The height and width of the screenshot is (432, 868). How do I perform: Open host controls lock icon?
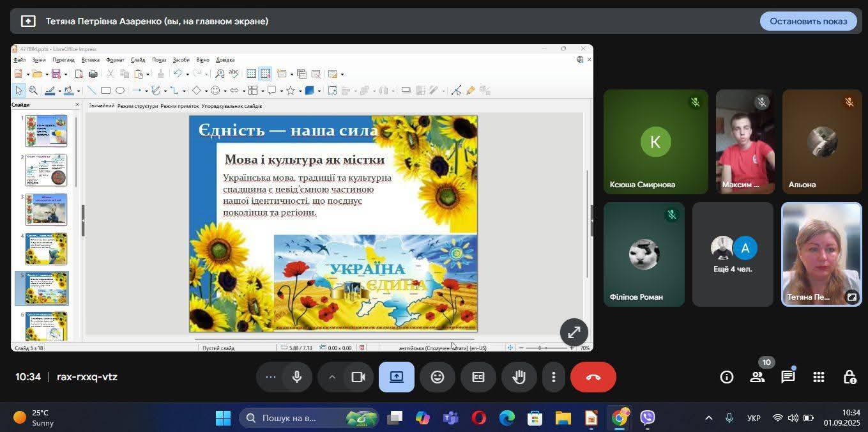(849, 377)
